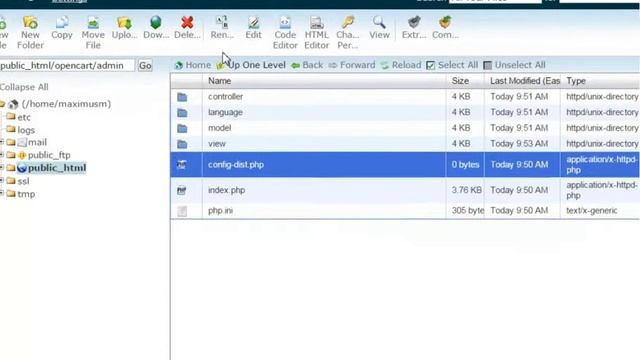Viewport: 640px width, 360px height.
Task: Select the Compress tool
Action: [445, 28]
